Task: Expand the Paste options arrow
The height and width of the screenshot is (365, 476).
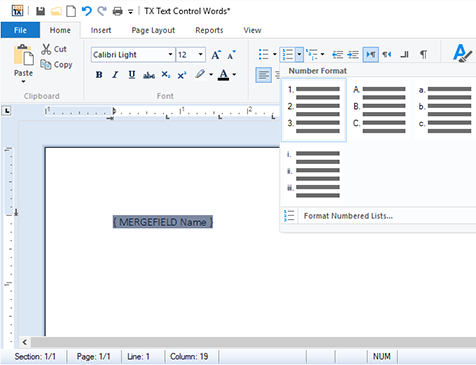Action: coord(23,81)
